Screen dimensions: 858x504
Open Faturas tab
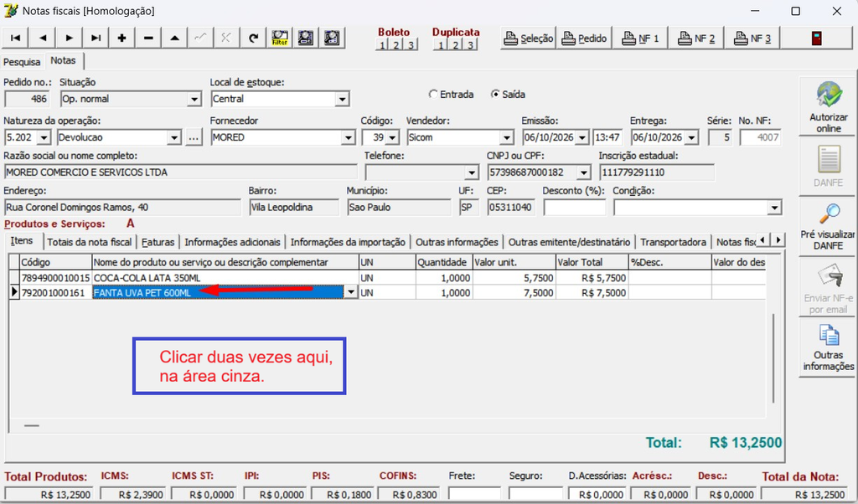tap(158, 242)
